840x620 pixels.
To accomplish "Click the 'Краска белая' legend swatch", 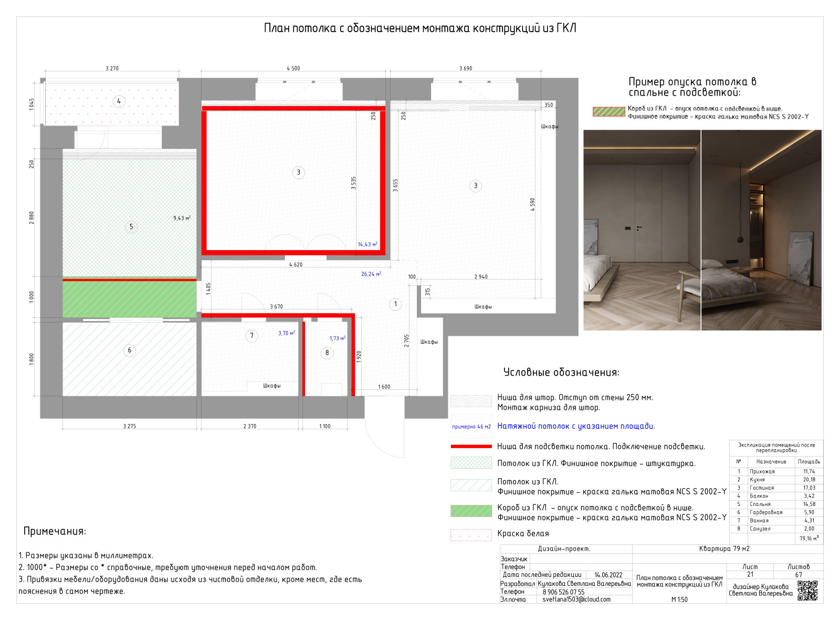I will pos(471,535).
